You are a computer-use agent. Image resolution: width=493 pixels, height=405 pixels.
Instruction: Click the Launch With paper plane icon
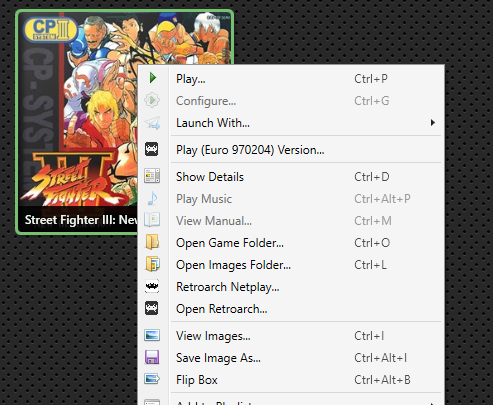pos(152,123)
